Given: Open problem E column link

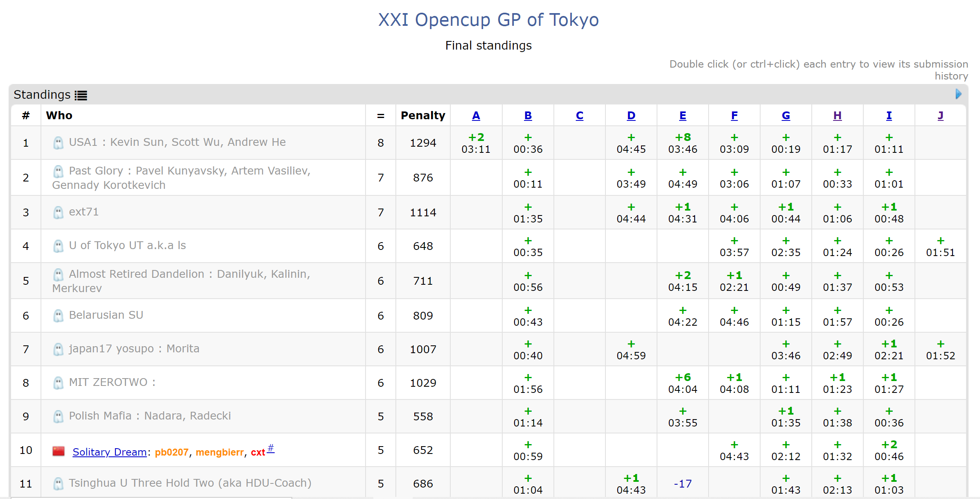Looking at the screenshot, I should tap(682, 116).
